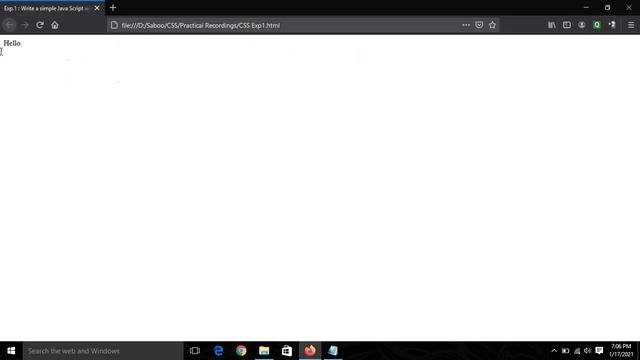640x360 pixels.
Task: Open the Notepad app on the taskbar
Action: (333, 351)
